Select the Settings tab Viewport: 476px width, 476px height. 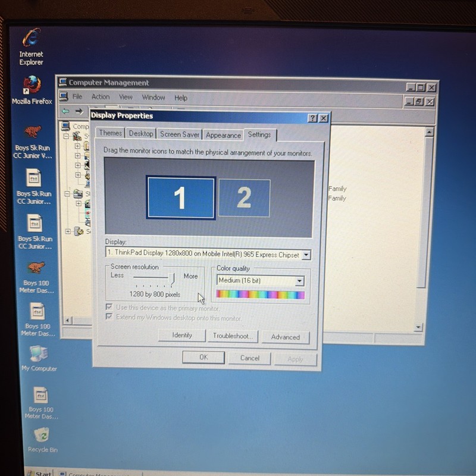click(259, 134)
